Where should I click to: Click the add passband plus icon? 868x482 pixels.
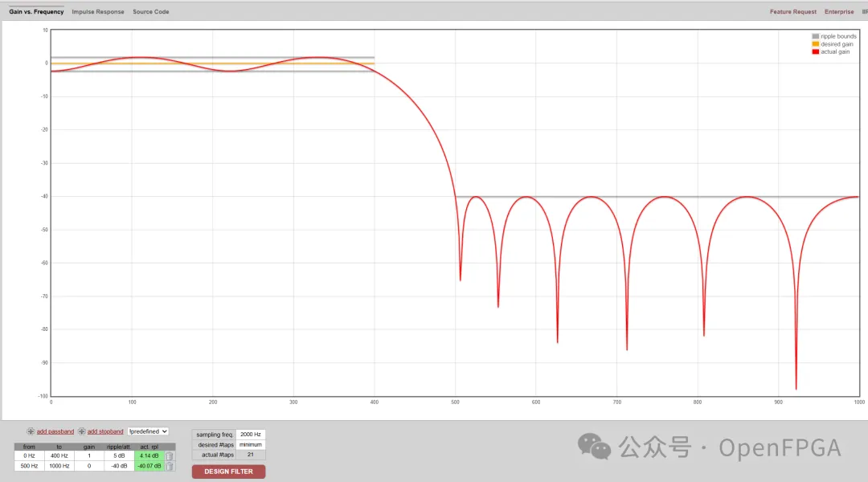(31, 431)
